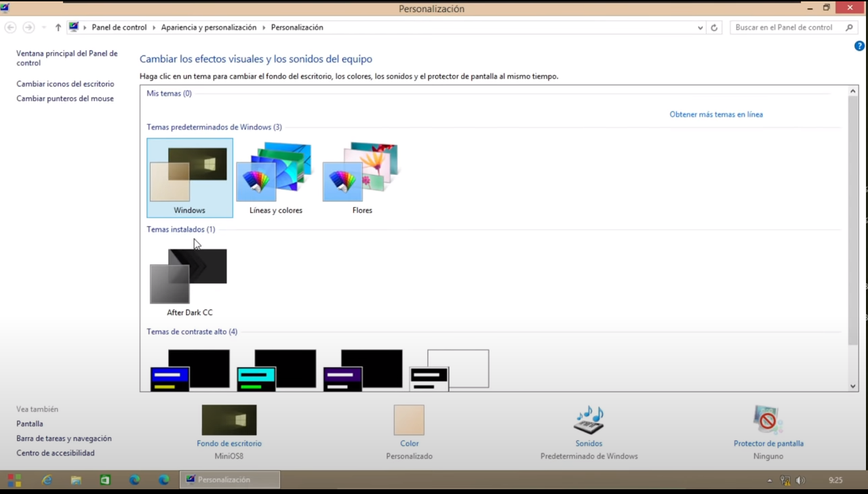Image resolution: width=868 pixels, height=494 pixels.
Task: Open Sonidos settings via speaker icon
Action: point(589,420)
